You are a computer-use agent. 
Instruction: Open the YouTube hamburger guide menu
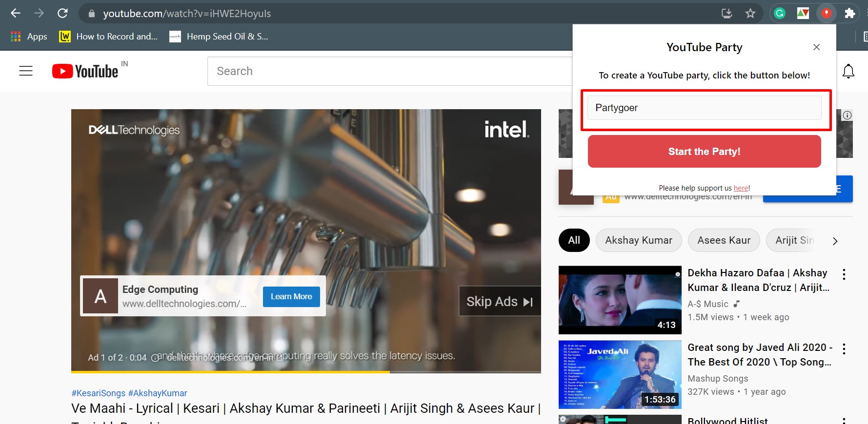(x=26, y=71)
